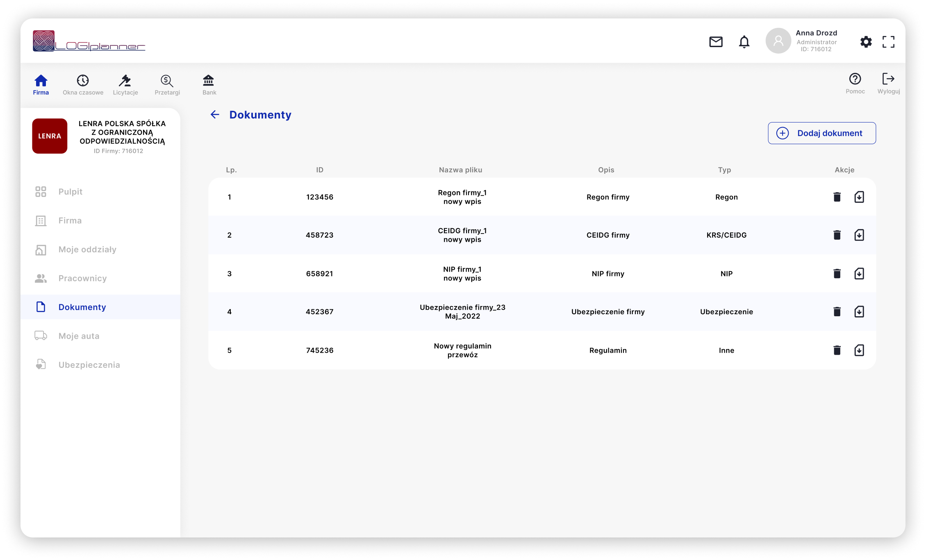Download the Regon firmy_1 document

[859, 197]
